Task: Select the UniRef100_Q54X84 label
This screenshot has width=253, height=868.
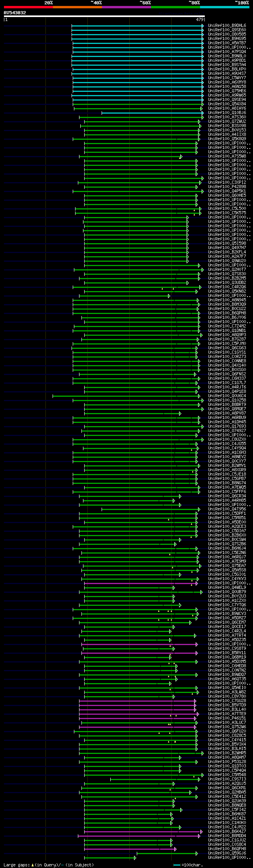Action: (227, 104)
